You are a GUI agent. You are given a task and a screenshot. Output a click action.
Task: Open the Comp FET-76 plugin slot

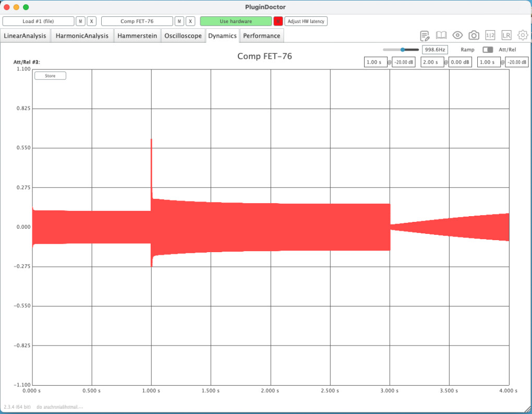pos(137,21)
